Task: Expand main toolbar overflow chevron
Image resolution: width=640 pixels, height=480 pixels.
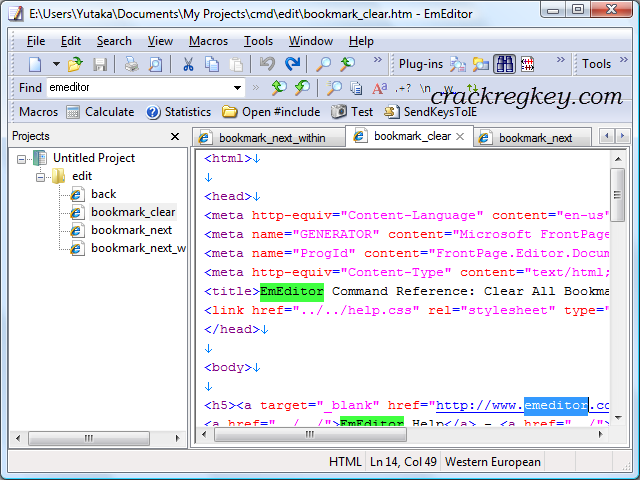Action: 378,60
